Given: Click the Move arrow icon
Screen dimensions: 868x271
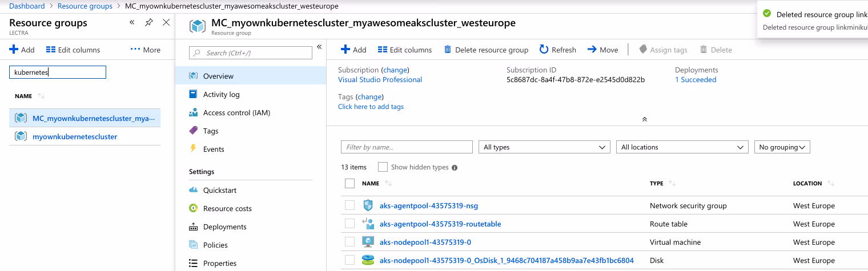Looking at the screenshot, I should click(x=592, y=50).
